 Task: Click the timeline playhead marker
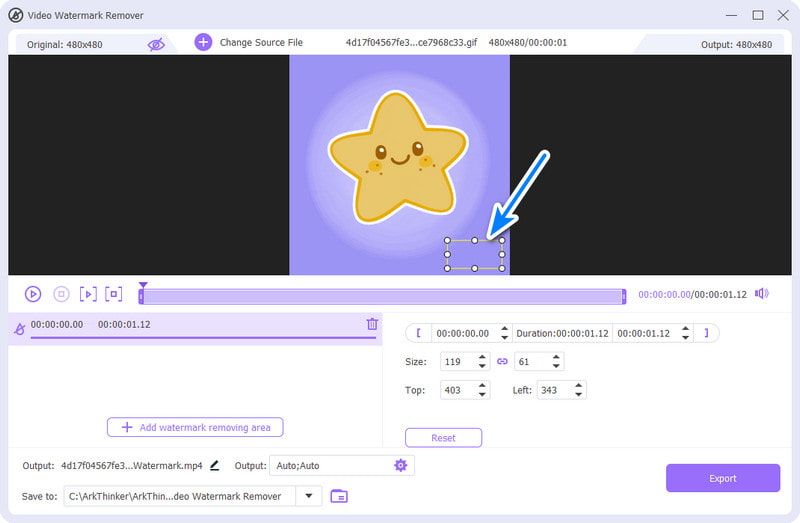click(143, 285)
